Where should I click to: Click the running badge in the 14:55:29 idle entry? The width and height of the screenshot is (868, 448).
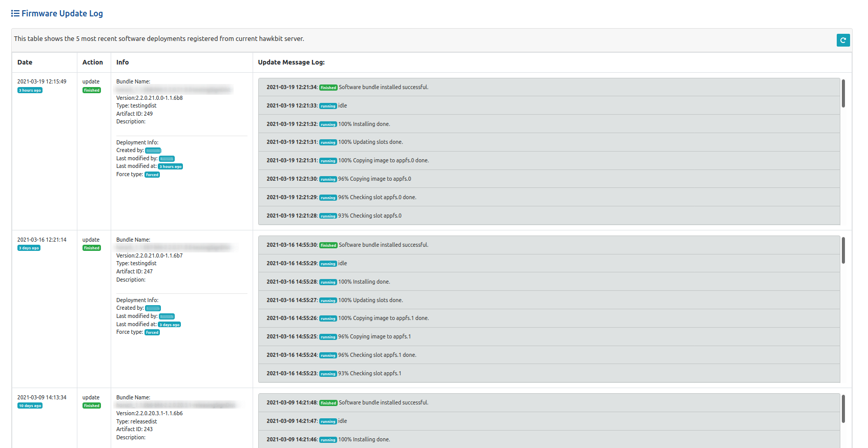tap(328, 264)
